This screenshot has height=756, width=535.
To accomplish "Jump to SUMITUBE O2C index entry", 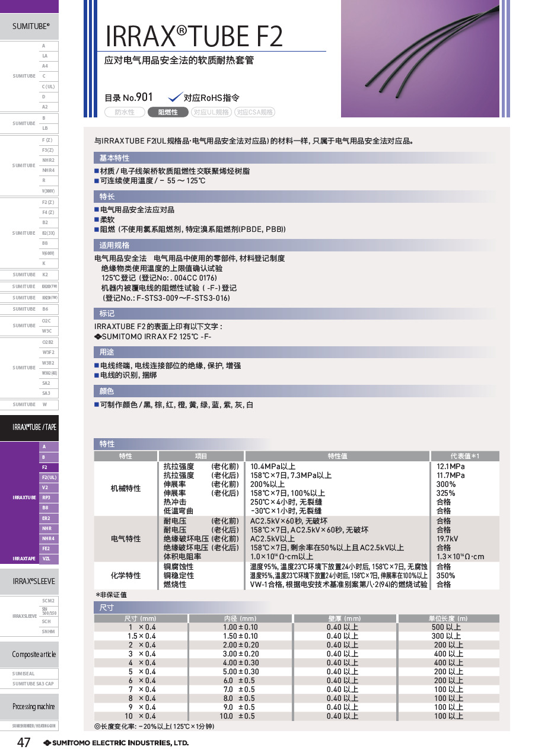I will [x=49, y=321].
